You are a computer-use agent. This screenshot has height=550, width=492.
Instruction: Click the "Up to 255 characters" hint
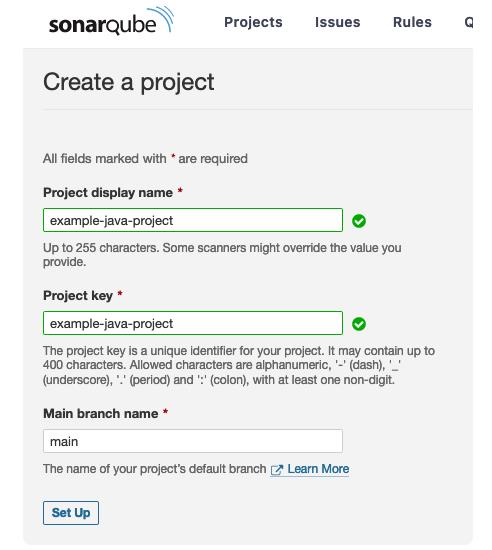tap(222, 255)
